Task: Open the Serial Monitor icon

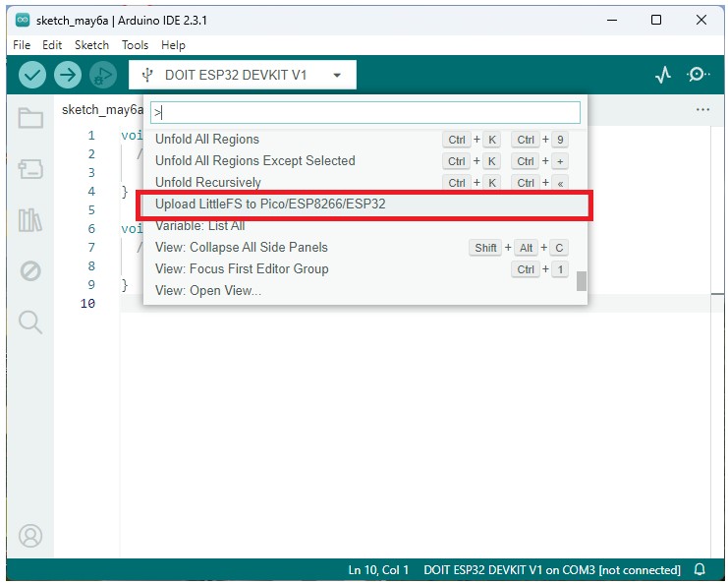Action: [x=699, y=75]
